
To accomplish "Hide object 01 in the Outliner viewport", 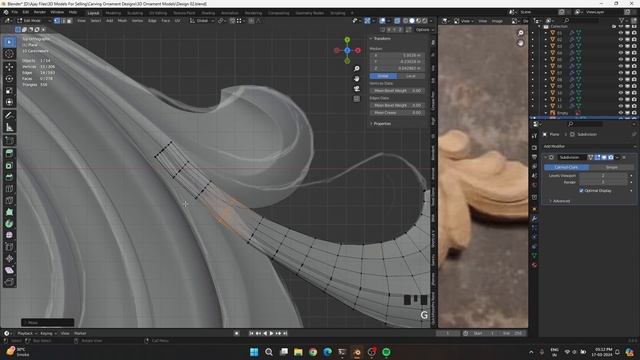I will [620, 33].
